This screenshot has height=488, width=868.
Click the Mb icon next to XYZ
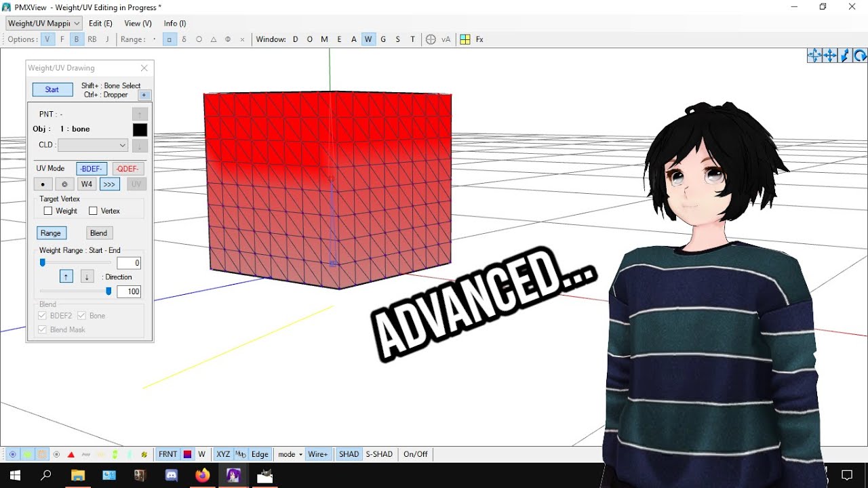[x=241, y=454]
